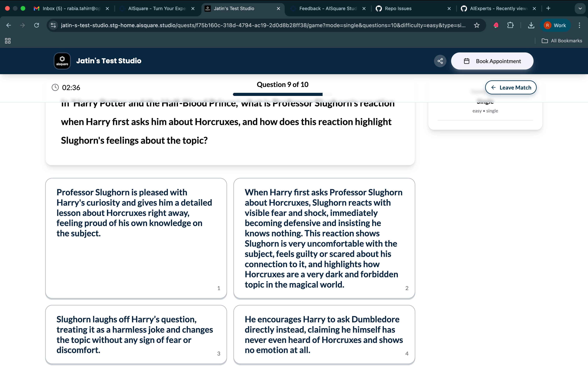
Task: Go back with the browser's back arrow
Action: [9, 25]
